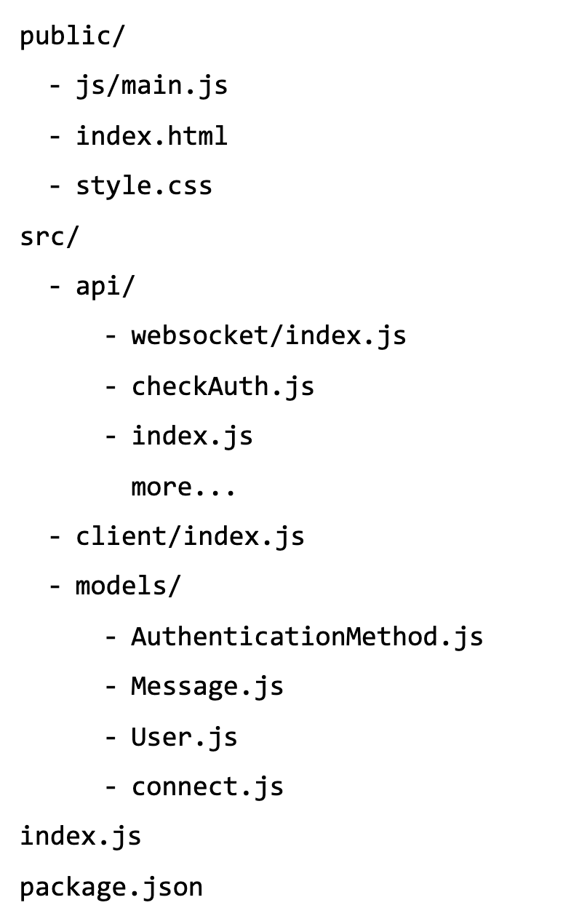Select the connect.js file
Image resolution: width=579 pixels, height=924 pixels.
coord(207,787)
